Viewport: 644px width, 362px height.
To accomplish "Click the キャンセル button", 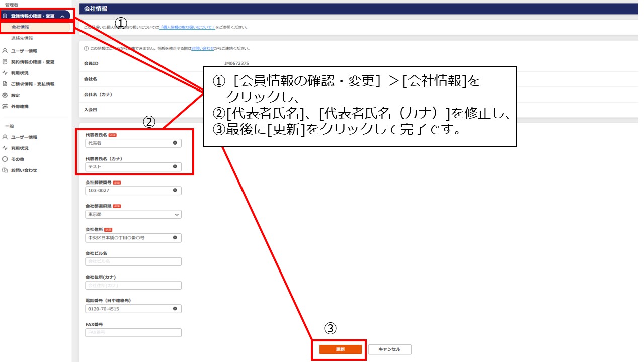I will click(x=389, y=349).
